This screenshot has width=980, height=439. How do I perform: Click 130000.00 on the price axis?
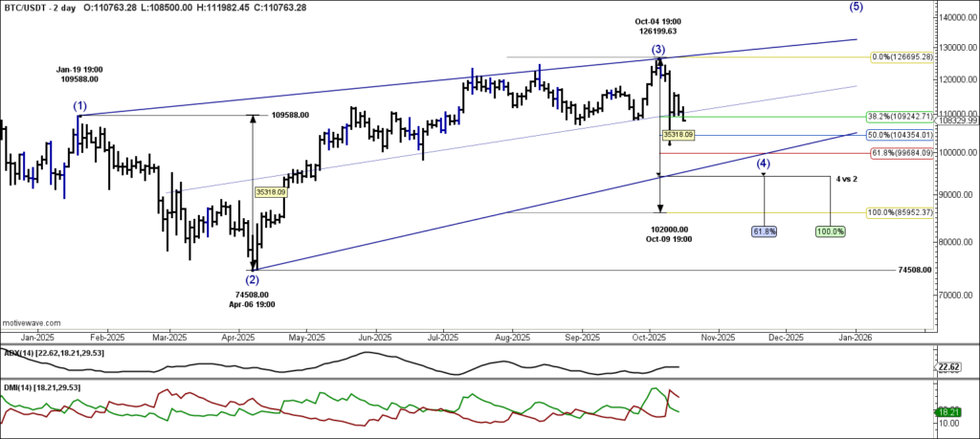[x=959, y=48]
